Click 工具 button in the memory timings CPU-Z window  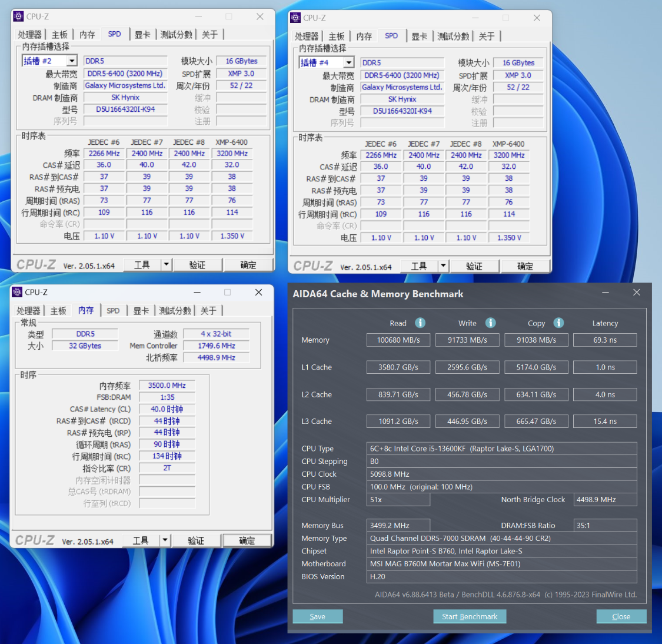141,540
